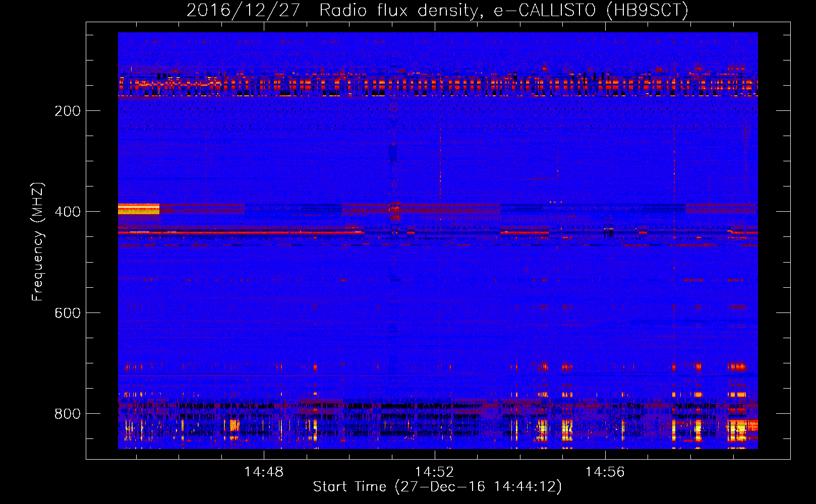The width and height of the screenshot is (816, 504).
Task: Click the '200' frequency axis label
Action: pyautogui.click(x=68, y=111)
